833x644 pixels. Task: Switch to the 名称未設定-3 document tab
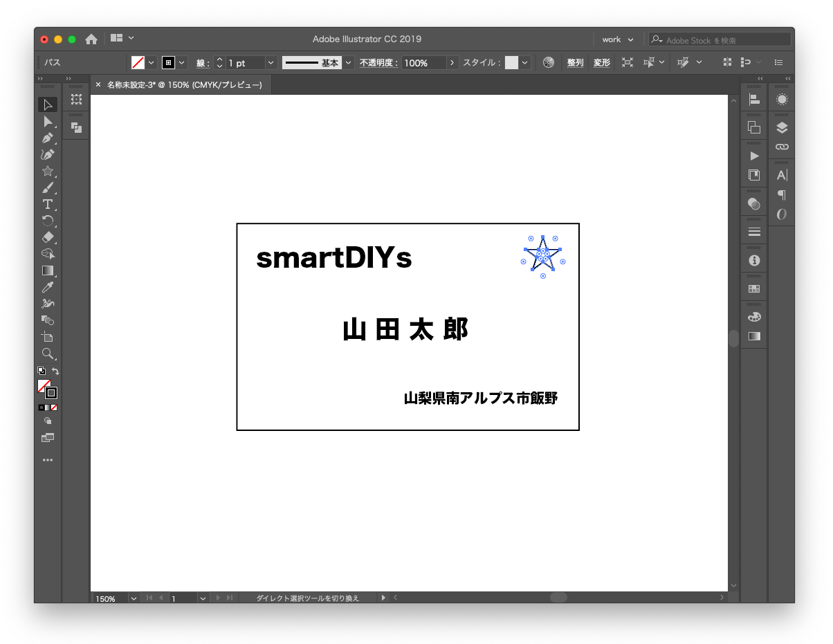coord(183,84)
